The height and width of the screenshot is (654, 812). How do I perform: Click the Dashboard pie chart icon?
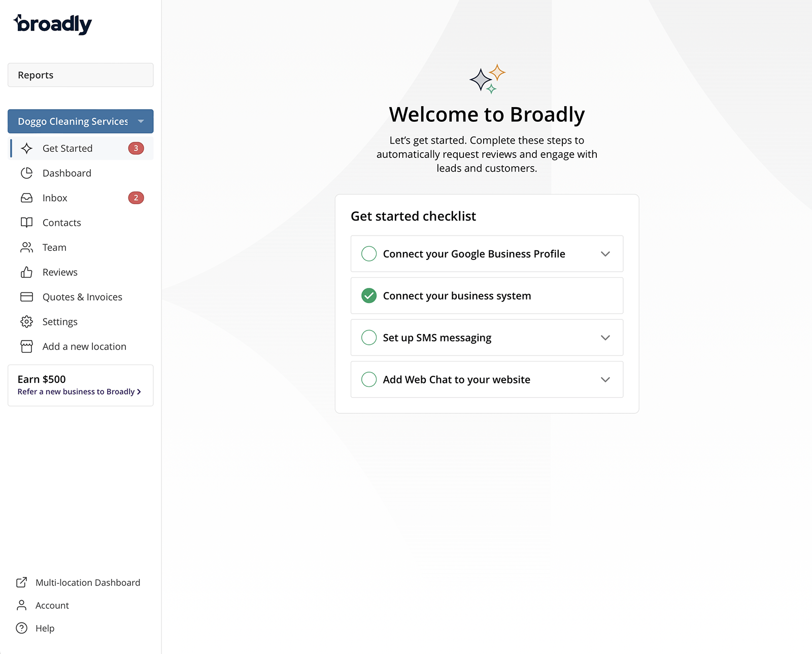26,173
